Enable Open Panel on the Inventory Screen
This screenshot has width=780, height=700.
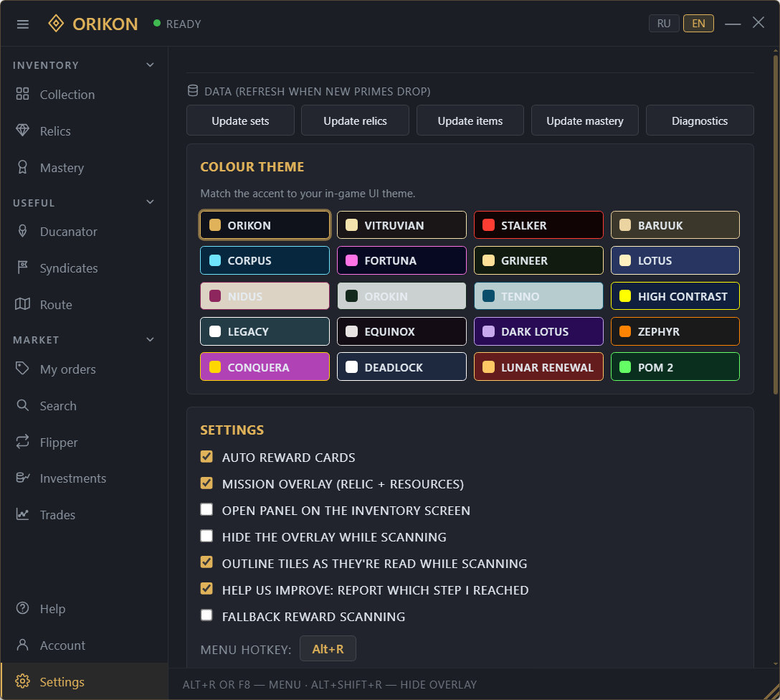(x=206, y=509)
